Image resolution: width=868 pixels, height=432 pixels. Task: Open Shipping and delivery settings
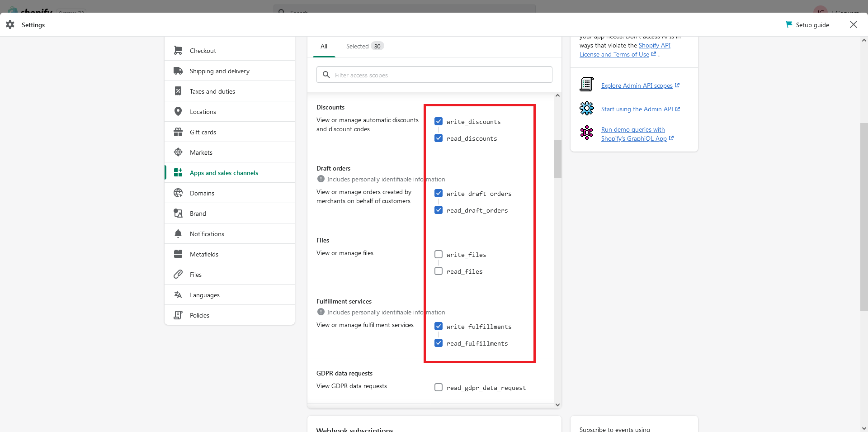[230, 71]
